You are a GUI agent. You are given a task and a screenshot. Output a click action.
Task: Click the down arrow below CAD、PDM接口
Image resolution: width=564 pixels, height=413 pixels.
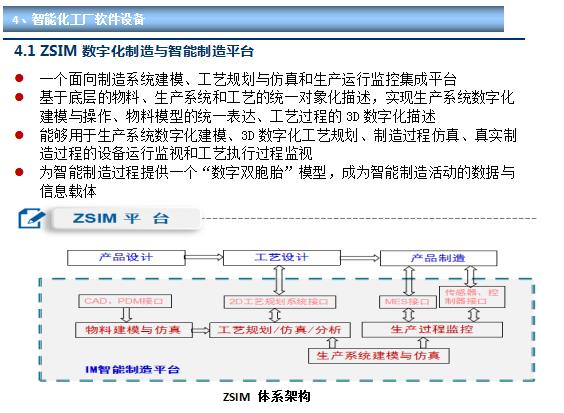[126, 315]
